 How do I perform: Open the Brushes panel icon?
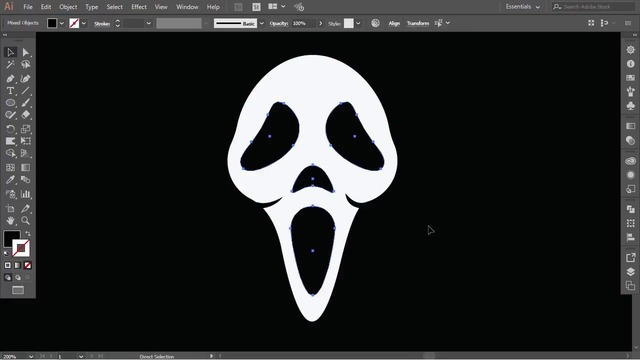click(x=631, y=91)
